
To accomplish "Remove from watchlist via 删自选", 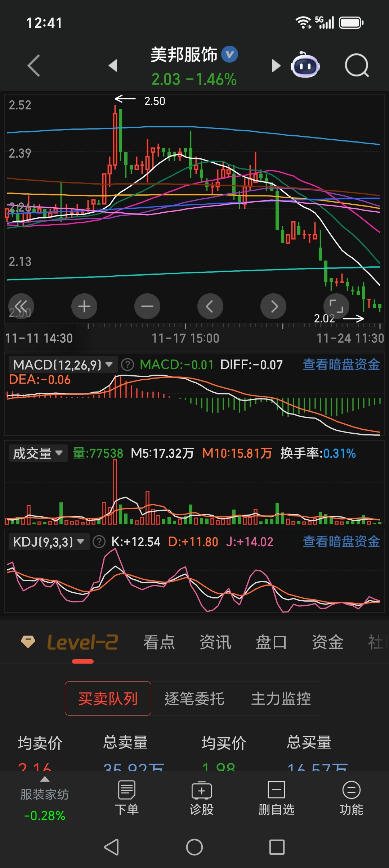I will [277, 798].
